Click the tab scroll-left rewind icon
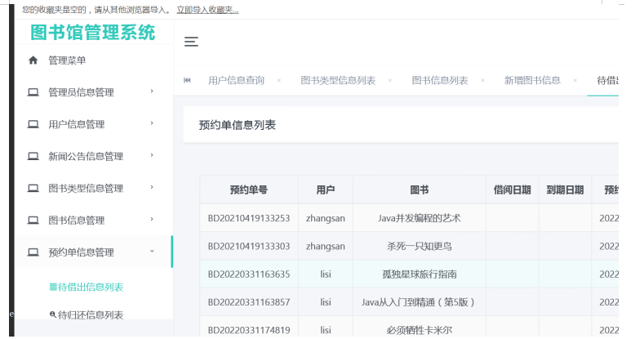This screenshot has width=644, height=339. [x=187, y=80]
